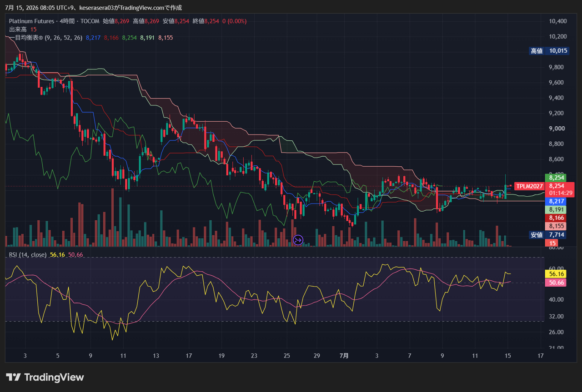Open the TradingView logo link
Image resolution: width=582 pixels, height=392 pixels.
coord(45,377)
